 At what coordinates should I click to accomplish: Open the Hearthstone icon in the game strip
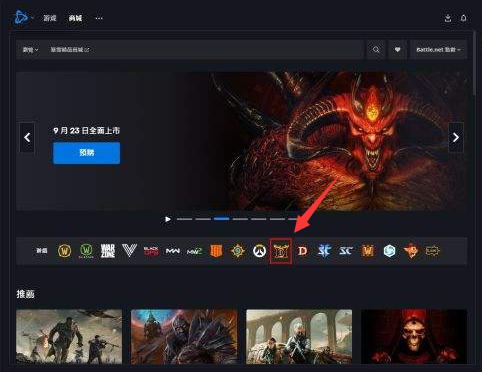coord(238,251)
